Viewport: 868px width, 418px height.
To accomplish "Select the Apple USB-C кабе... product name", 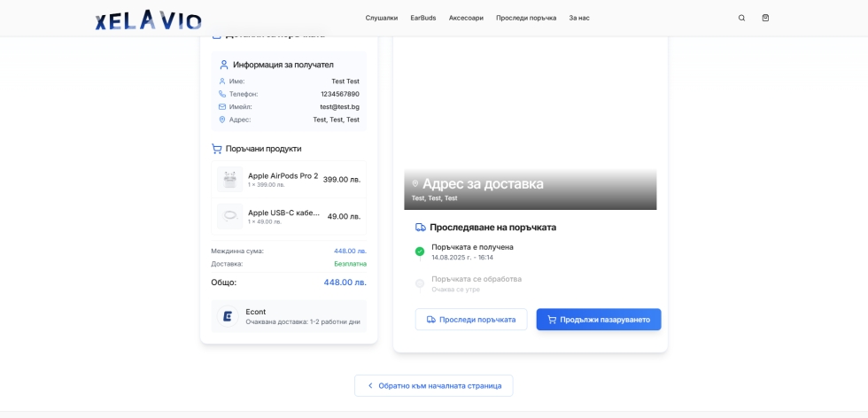I will (284, 213).
